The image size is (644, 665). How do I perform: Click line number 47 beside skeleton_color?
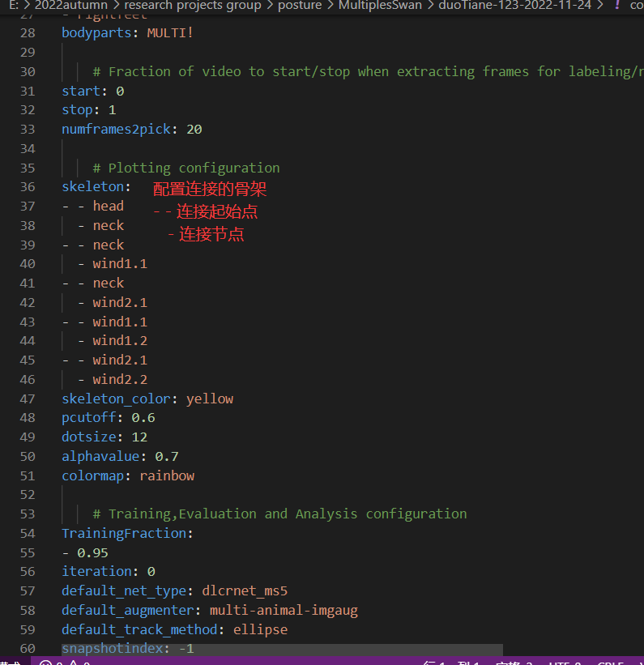(x=28, y=398)
